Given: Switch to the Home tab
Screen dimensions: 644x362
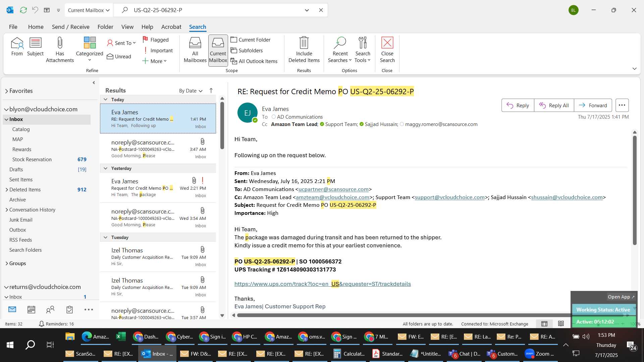Looking at the screenshot, I should point(36,27).
